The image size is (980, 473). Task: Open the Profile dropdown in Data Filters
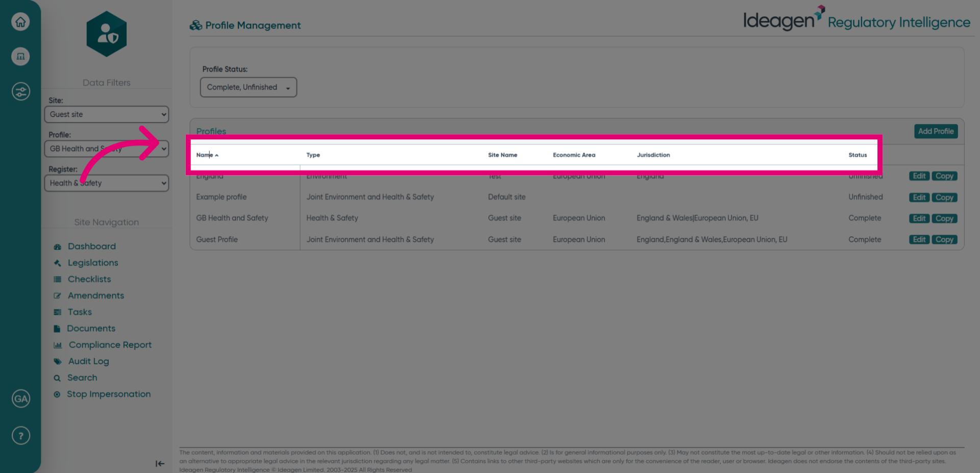106,148
